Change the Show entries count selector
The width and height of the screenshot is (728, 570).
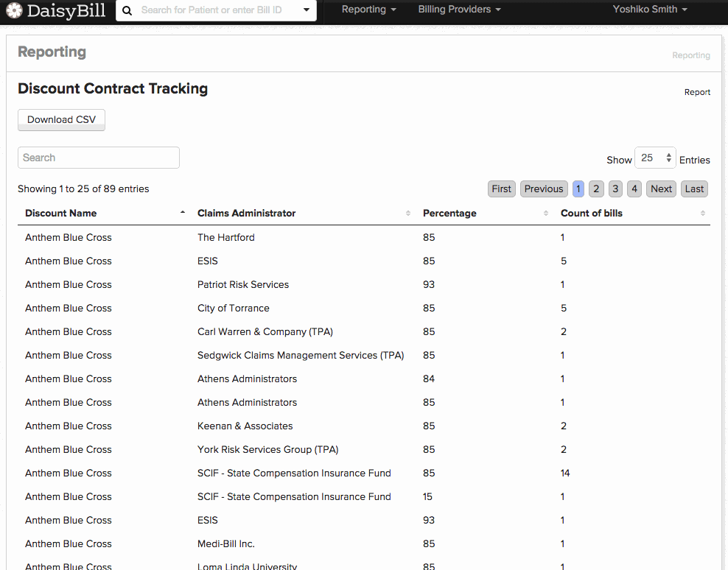(655, 158)
